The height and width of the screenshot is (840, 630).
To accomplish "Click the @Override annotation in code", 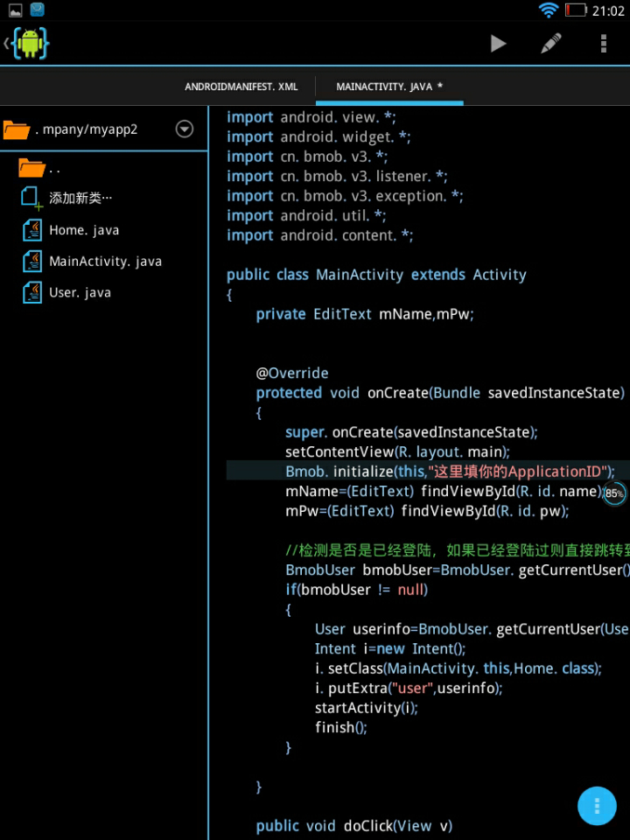I will [x=292, y=373].
